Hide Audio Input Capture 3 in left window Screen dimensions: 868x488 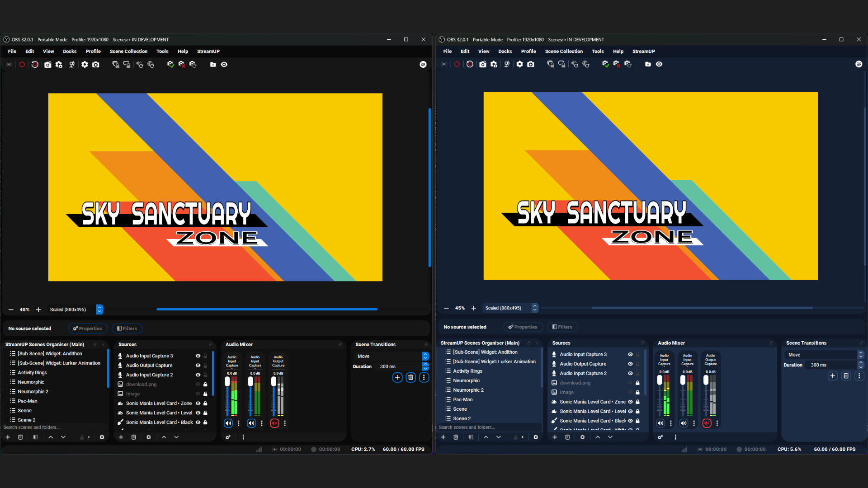pos(198,356)
